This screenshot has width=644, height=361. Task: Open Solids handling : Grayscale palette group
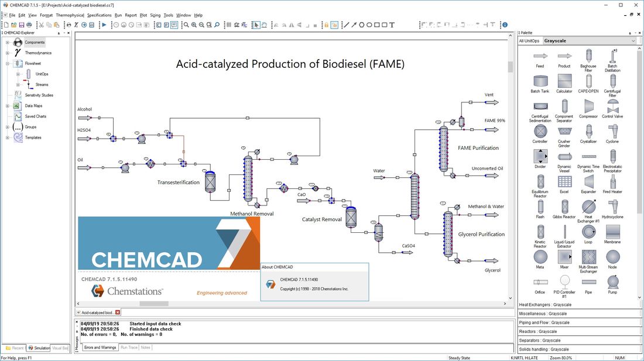(x=578, y=349)
